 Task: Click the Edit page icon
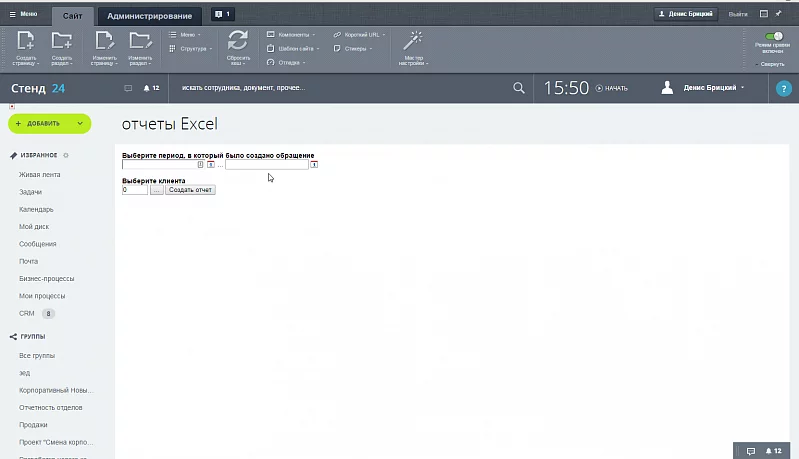(x=104, y=41)
